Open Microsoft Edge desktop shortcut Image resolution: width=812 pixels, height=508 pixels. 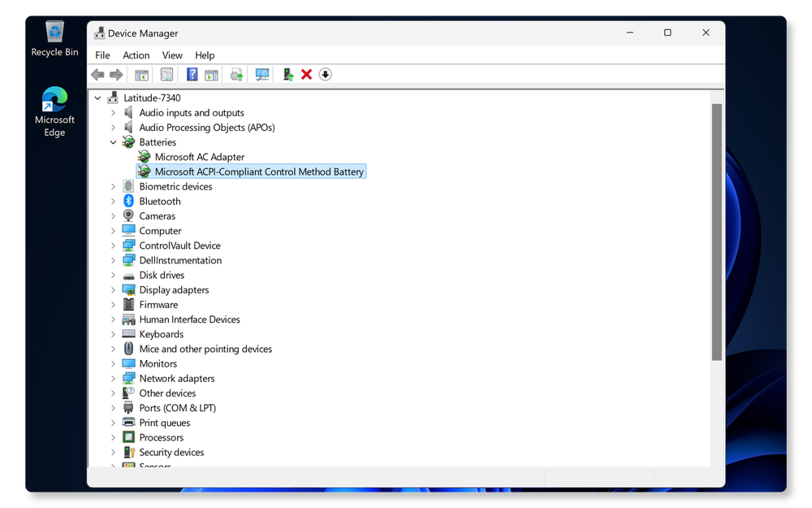pos(54,112)
